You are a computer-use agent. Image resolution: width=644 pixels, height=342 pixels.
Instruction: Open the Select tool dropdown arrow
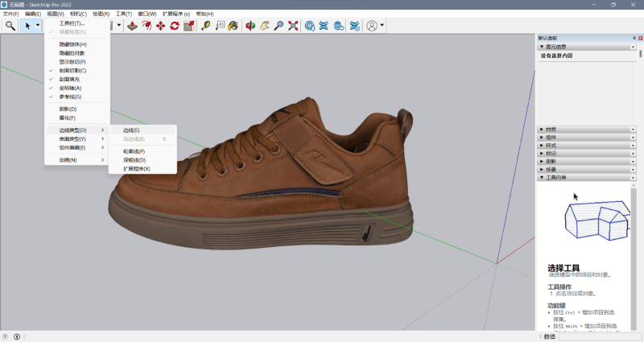38,26
